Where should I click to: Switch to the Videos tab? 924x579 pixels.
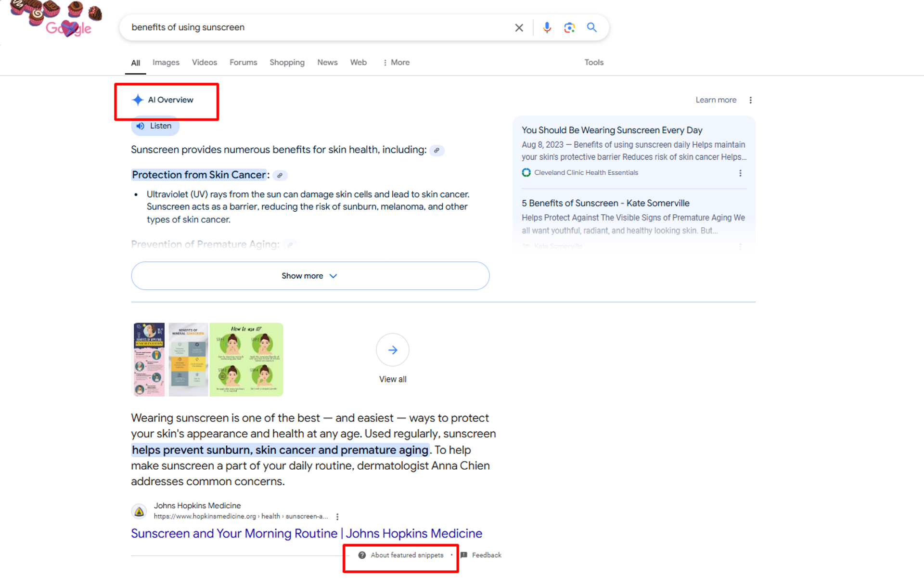point(205,63)
